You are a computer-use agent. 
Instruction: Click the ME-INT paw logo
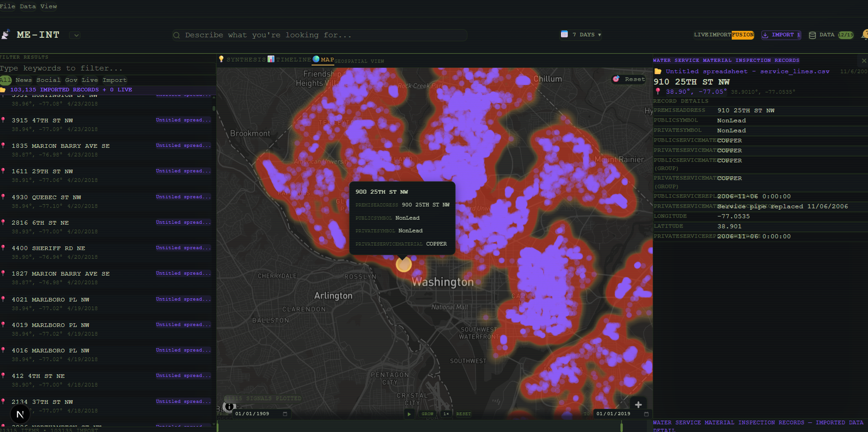coord(5,35)
